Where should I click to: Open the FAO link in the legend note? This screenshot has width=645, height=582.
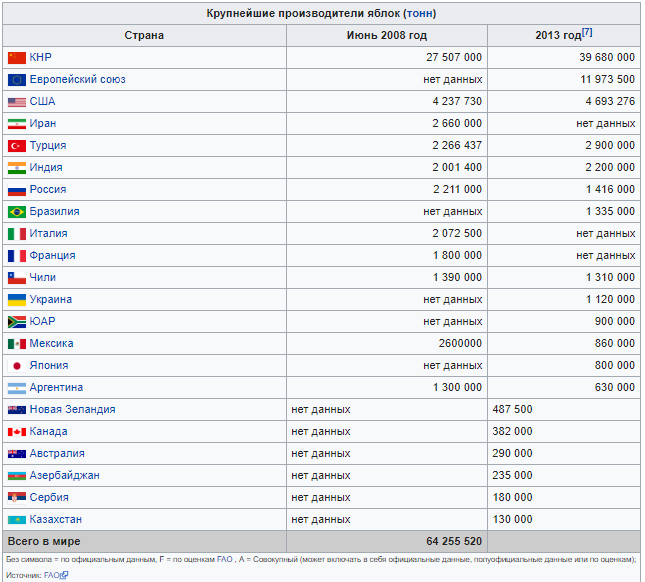[x=225, y=560]
